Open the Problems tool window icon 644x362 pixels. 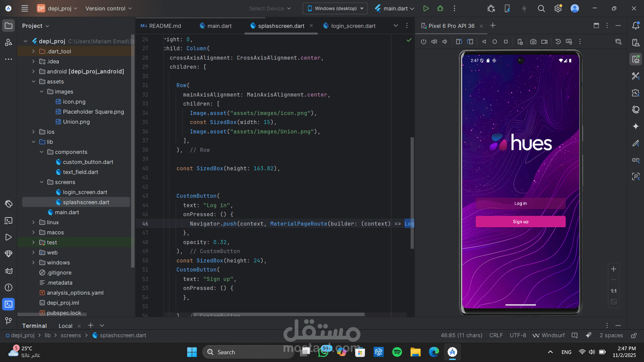(9, 287)
